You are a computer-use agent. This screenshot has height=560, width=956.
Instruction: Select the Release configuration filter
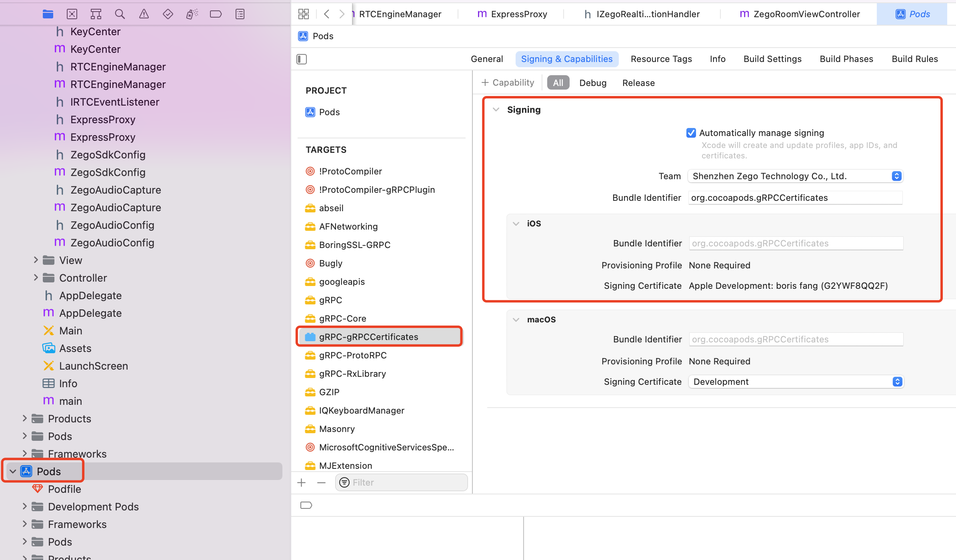pos(638,83)
